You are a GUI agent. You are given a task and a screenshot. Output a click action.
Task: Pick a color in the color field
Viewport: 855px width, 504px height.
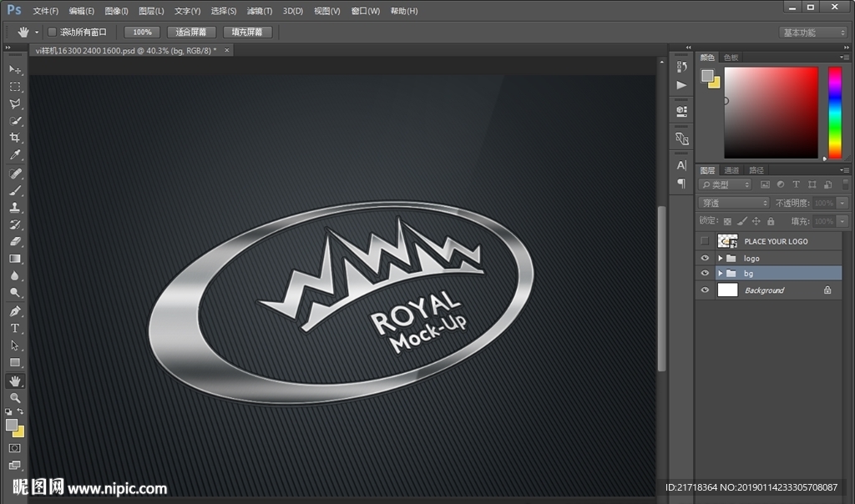coord(771,113)
